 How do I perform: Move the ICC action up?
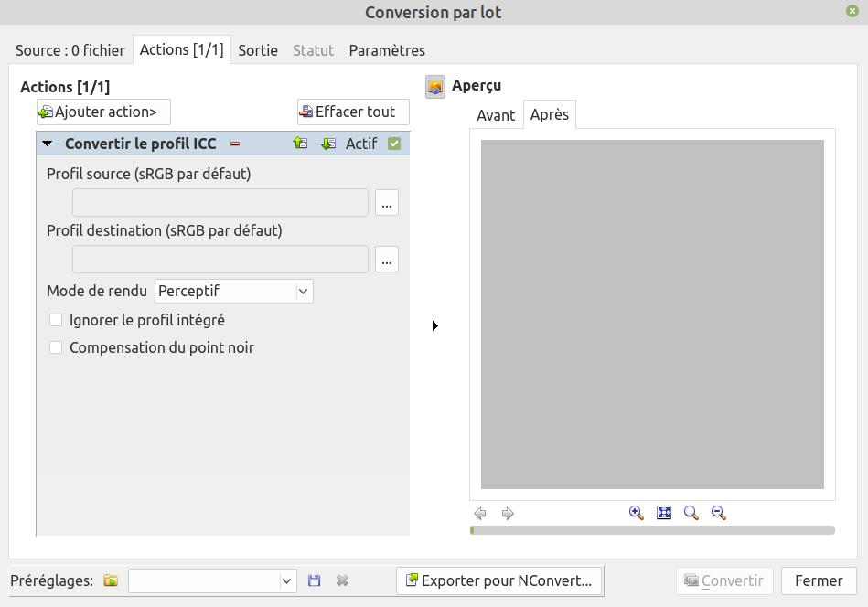tap(300, 144)
